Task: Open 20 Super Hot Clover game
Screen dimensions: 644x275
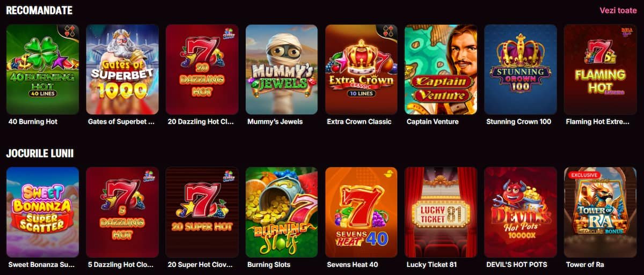Action: click(202, 212)
